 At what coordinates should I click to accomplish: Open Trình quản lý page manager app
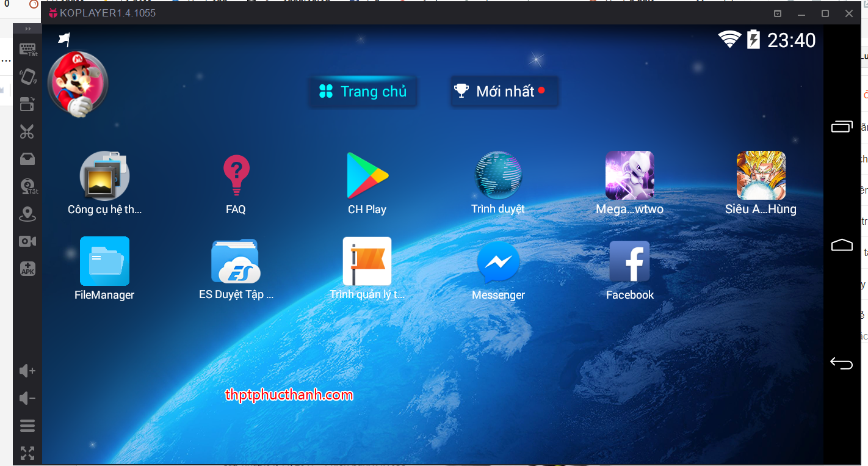(367, 269)
